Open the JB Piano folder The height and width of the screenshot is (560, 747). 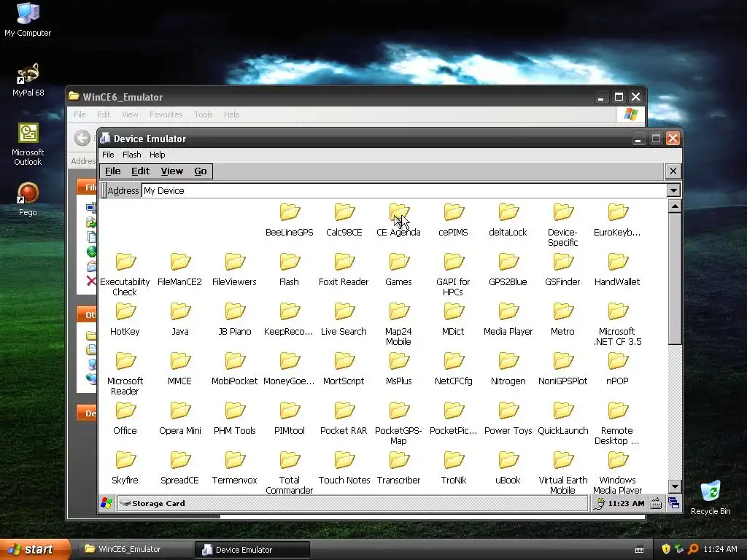point(234,319)
